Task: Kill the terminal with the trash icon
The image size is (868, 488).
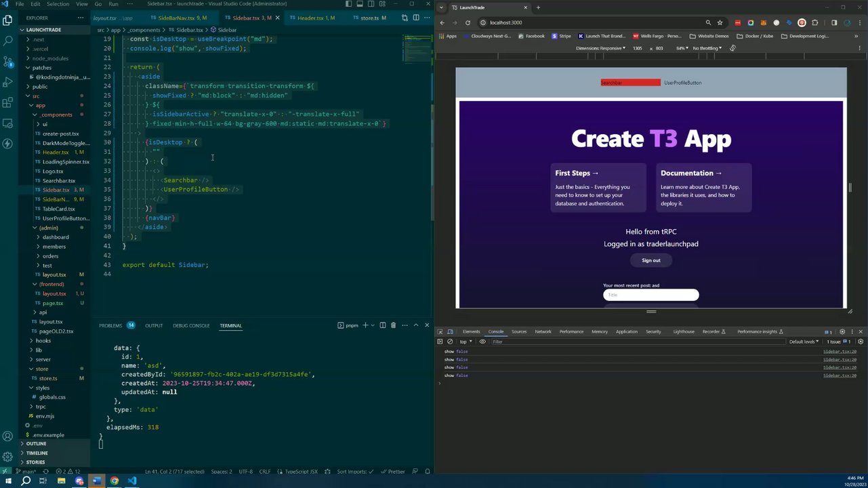Action: [393, 325]
